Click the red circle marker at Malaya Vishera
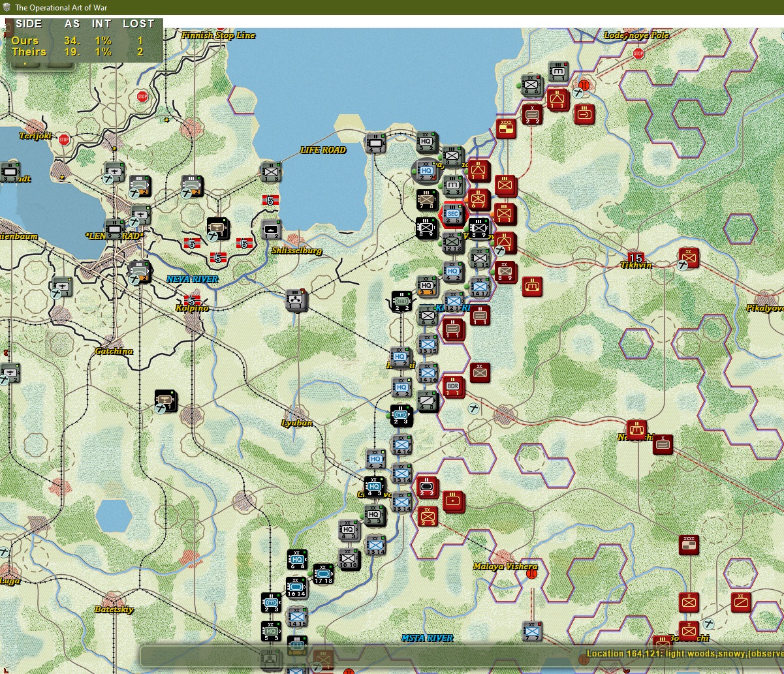Viewport: 784px width, 674px height. [x=532, y=574]
